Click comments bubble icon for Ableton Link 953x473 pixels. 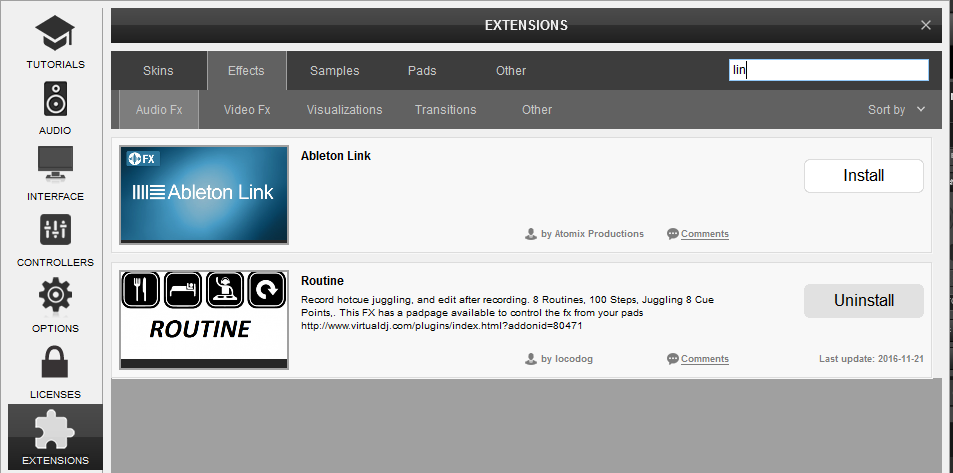point(673,234)
